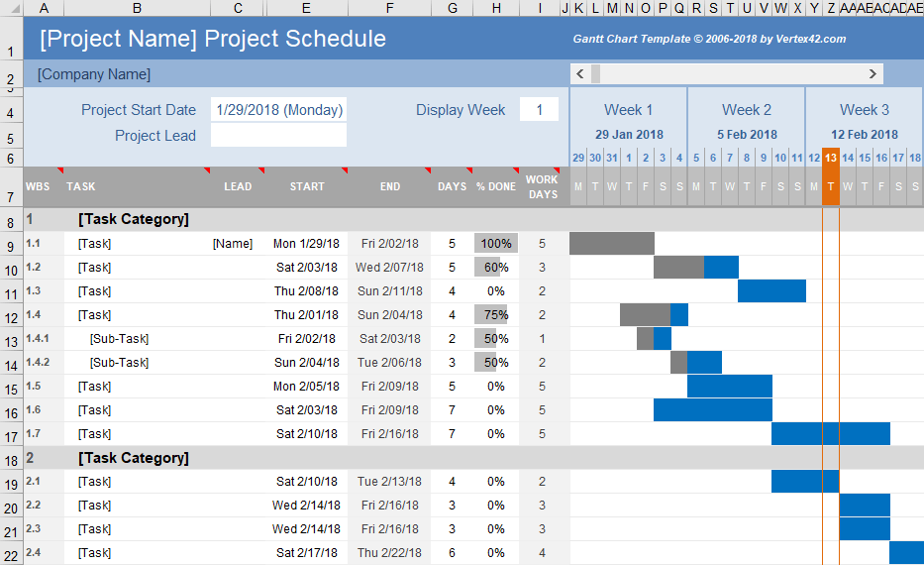Click the gray completed bar for task 1.1

tap(611, 244)
